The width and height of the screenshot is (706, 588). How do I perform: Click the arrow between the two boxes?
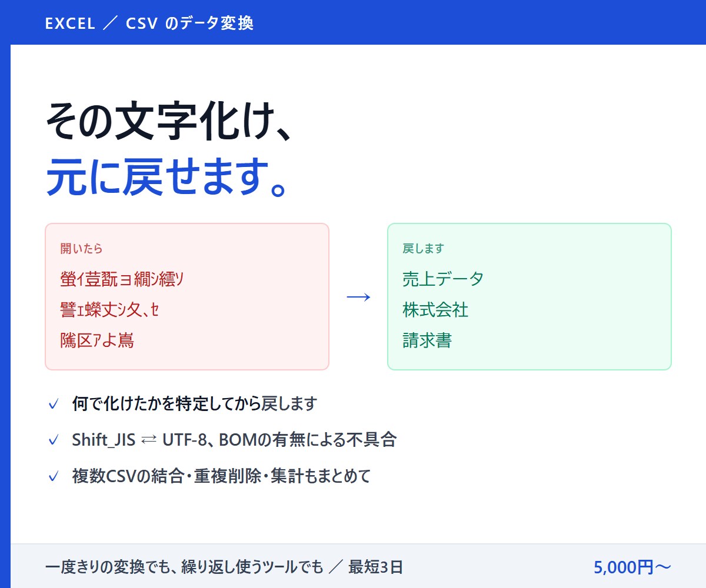click(358, 297)
